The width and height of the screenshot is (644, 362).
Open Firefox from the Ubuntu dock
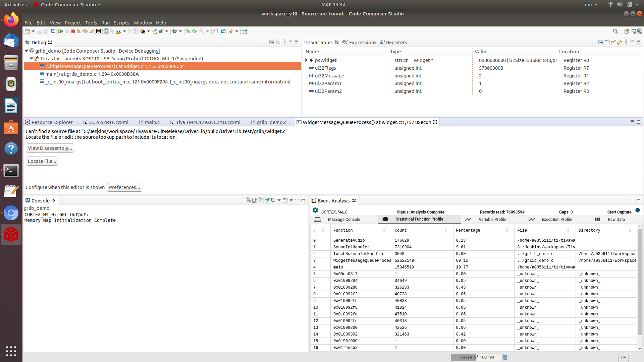point(11,20)
